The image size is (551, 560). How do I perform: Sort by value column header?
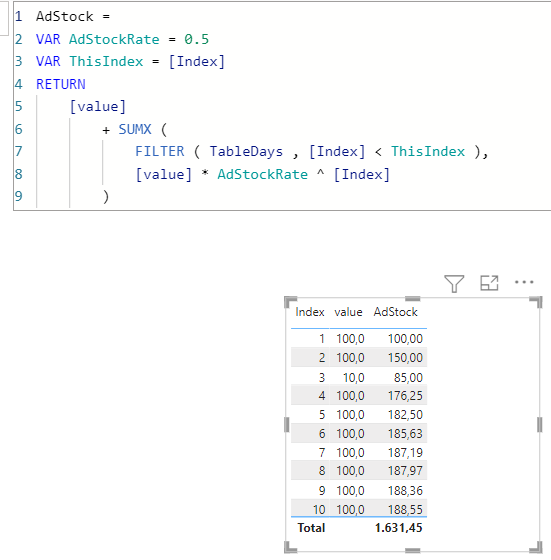[348, 312]
